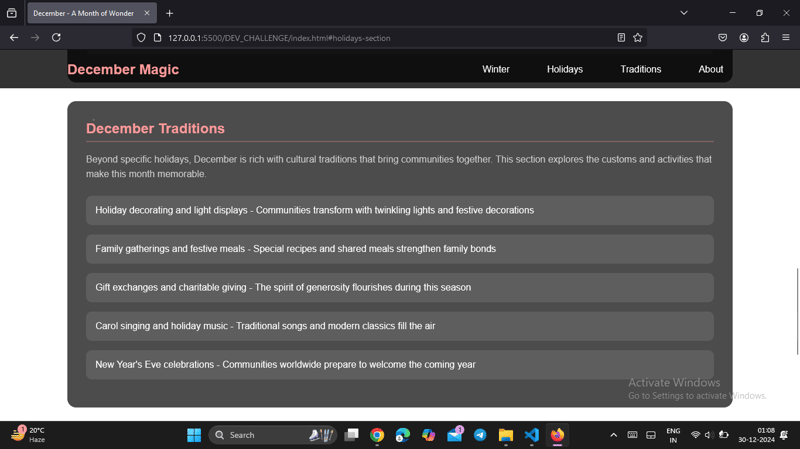Go forward one page
This screenshot has height=449, width=800.
[x=35, y=38]
